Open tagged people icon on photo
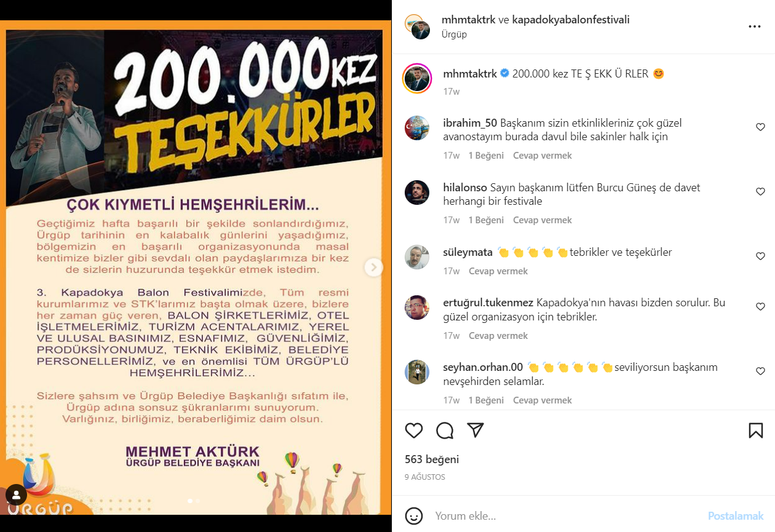The width and height of the screenshot is (775, 532). pyautogui.click(x=16, y=494)
